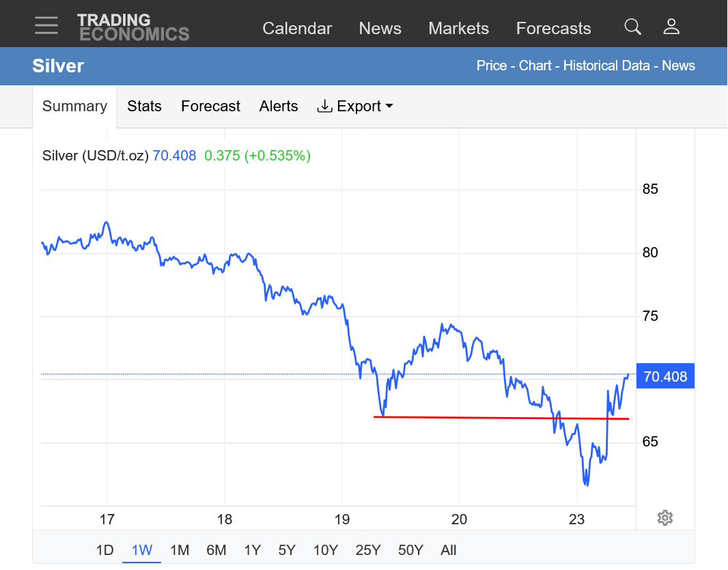Click the Price - Chart - Historical Data link
The width and height of the screenshot is (728, 570).
point(564,66)
